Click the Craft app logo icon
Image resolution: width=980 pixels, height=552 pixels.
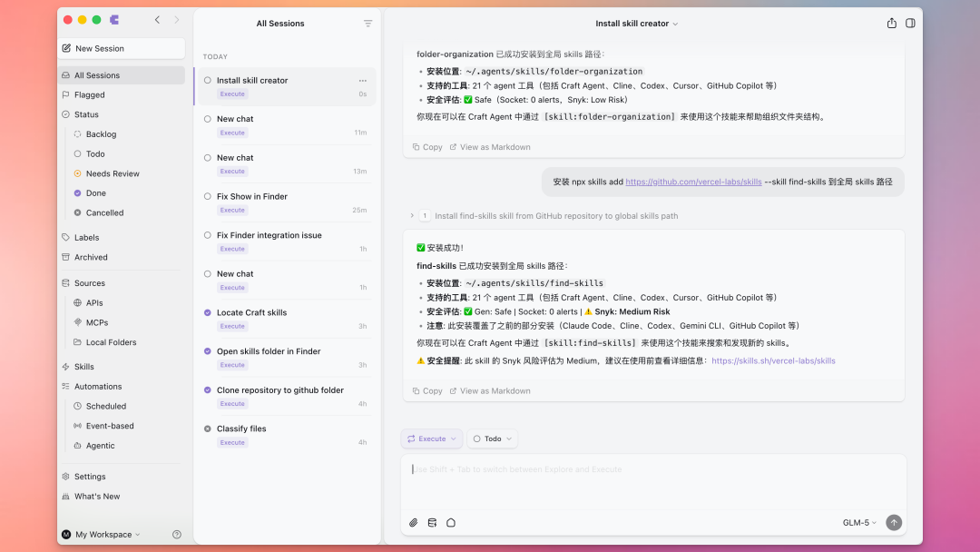114,20
